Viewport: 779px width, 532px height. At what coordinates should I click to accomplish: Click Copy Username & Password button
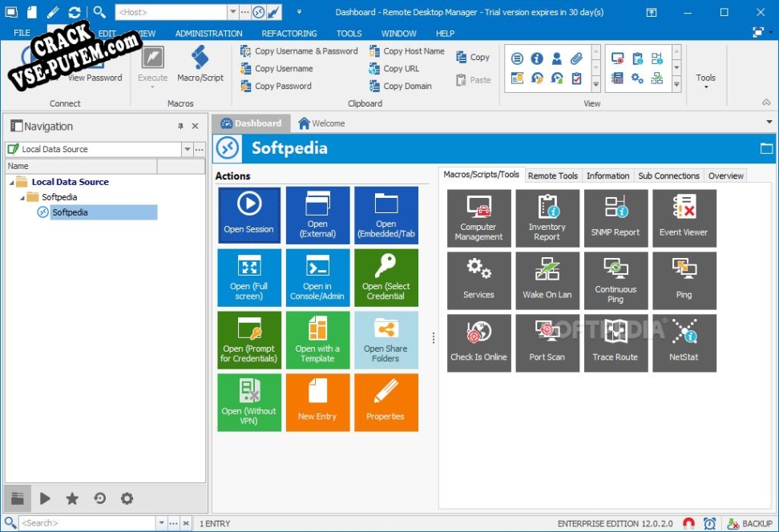pos(299,51)
